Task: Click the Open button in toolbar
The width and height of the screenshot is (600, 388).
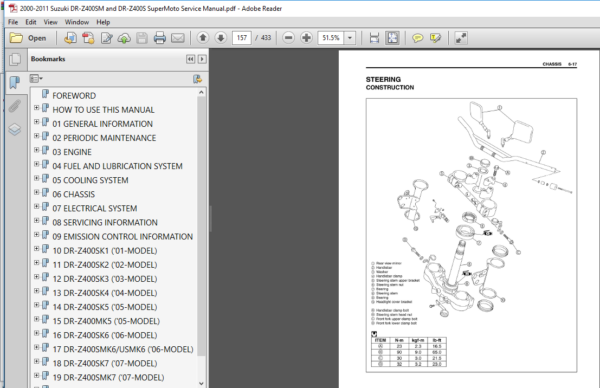Action: (x=28, y=38)
